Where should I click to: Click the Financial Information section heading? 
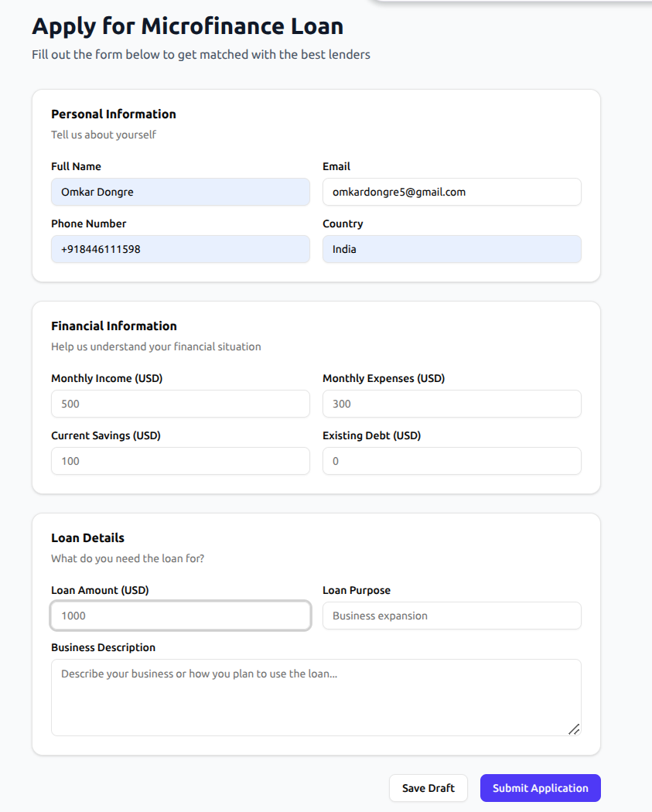[114, 326]
